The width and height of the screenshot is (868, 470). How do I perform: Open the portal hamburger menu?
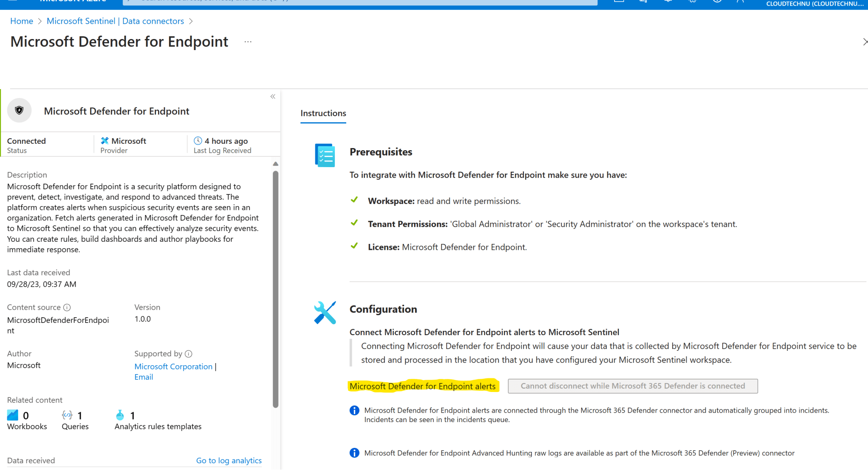13,2
